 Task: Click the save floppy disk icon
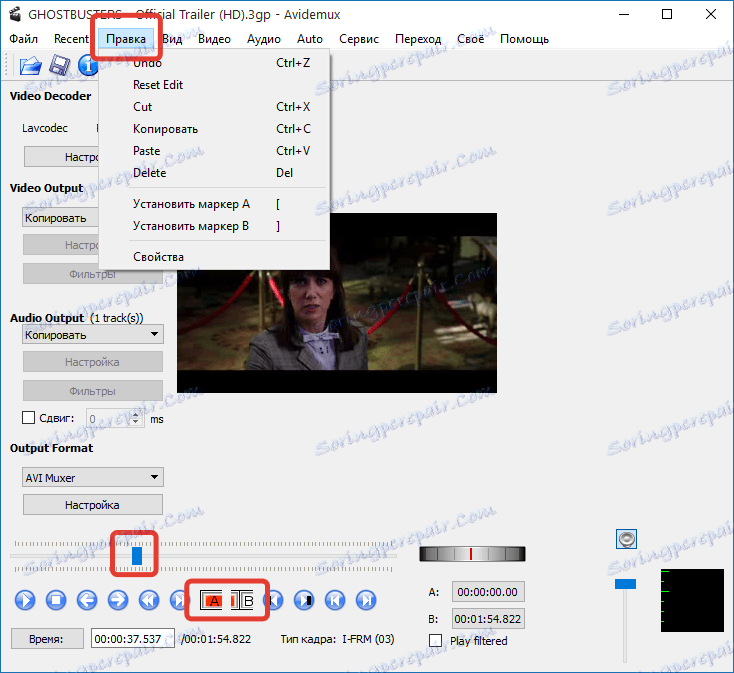[x=59, y=66]
